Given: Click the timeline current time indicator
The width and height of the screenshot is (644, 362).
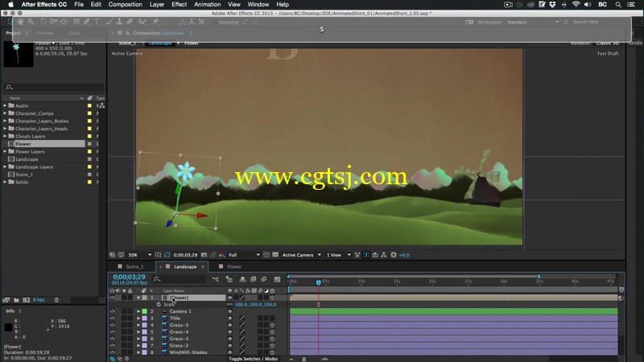Looking at the screenshot, I should click(318, 282).
